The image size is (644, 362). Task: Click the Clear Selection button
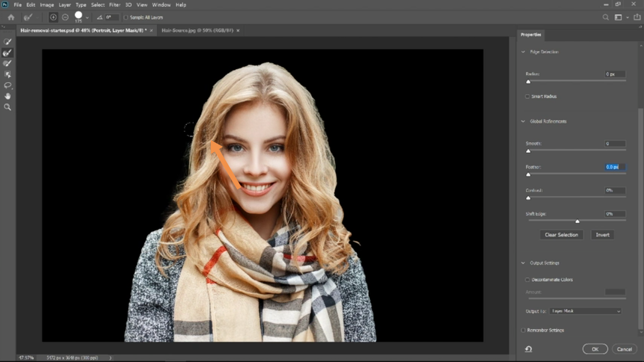pos(561,235)
